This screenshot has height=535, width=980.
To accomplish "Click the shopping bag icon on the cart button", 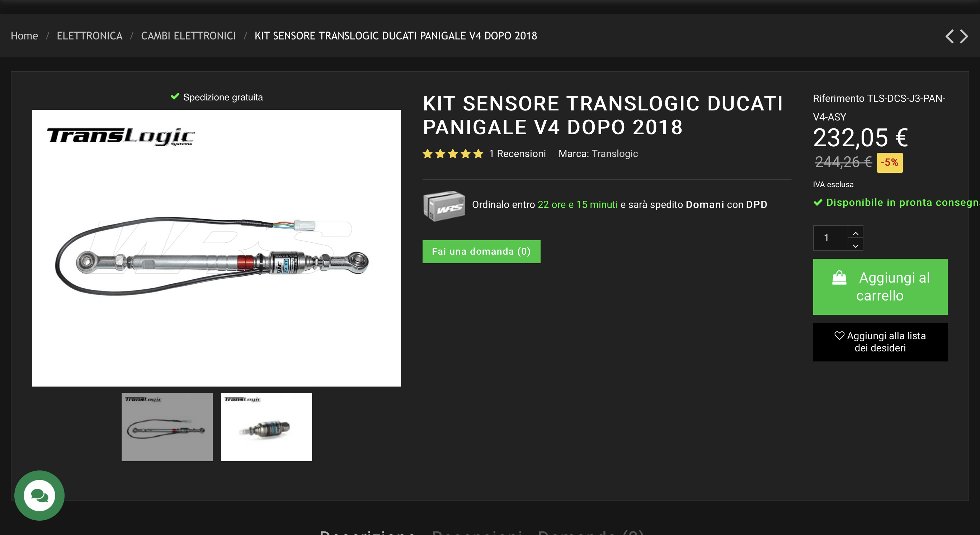I will click(x=839, y=278).
